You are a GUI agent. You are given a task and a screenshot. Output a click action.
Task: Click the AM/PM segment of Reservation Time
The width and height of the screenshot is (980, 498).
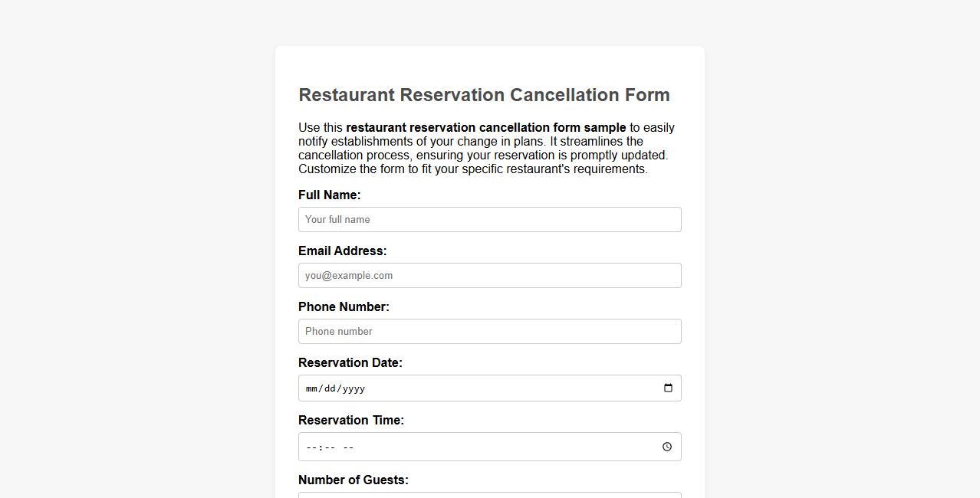tap(347, 447)
